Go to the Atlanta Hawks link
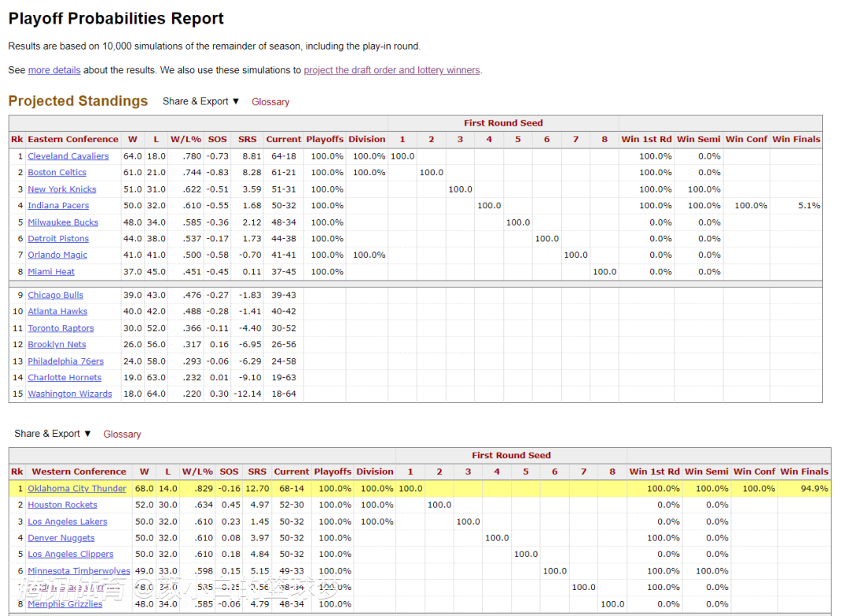 coord(57,311)
